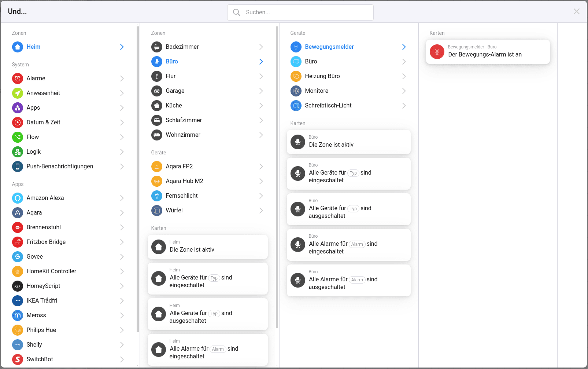Click the Schreibtisch-Licht device icon

[x=296, y=106]
